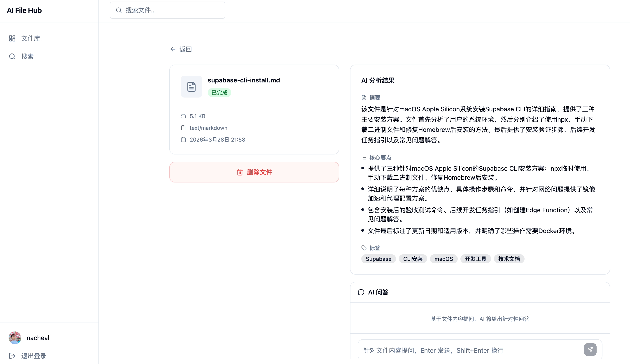Select the summary paragraph starting 该文件是针对macOS
The height and width of the screenshot is (364, 630).
click(478, 124)
